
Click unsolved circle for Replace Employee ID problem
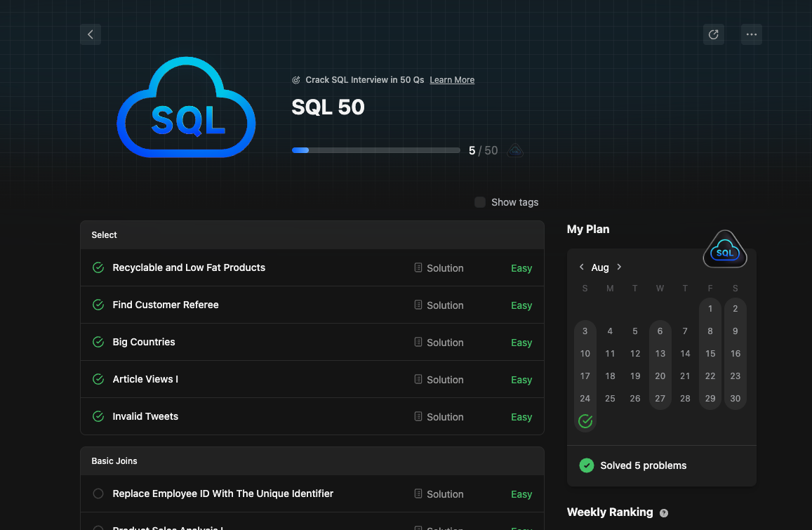(x=98, y=493)
